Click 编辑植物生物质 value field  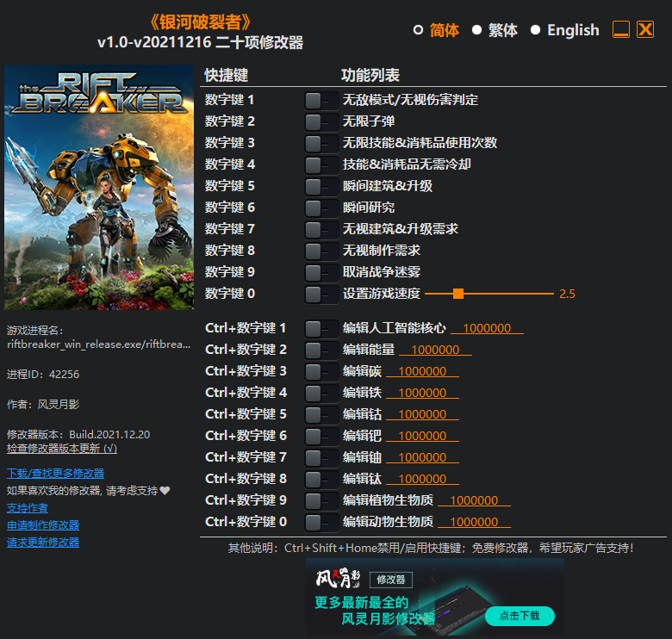(x=474, y=500)
